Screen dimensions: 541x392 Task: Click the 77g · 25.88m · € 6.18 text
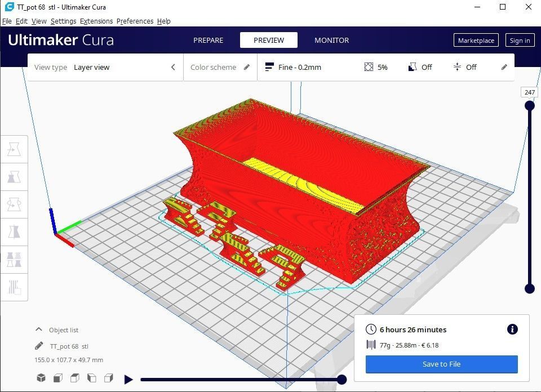tap(409, 345)
